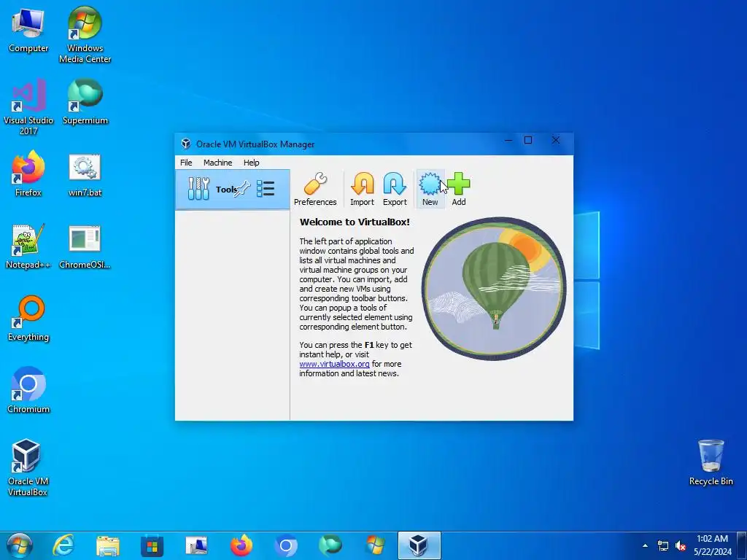Click the VirtualBox taskbar button
747x560 pixels.
(419, 545)
